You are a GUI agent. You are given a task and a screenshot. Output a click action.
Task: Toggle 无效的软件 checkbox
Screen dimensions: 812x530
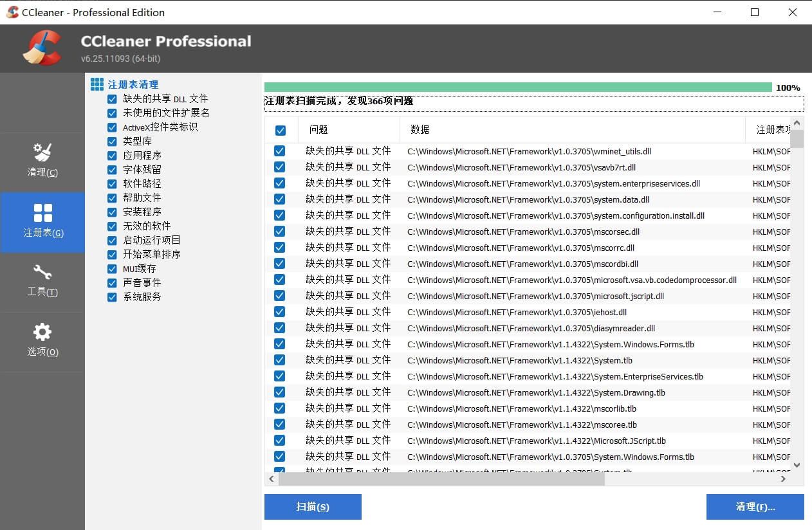112,226
